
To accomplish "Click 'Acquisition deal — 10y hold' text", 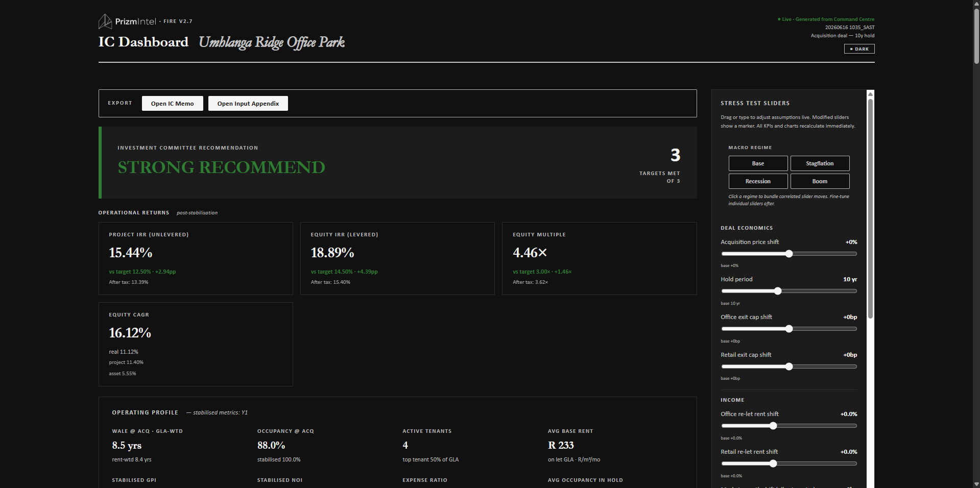I will click(843, 36).
